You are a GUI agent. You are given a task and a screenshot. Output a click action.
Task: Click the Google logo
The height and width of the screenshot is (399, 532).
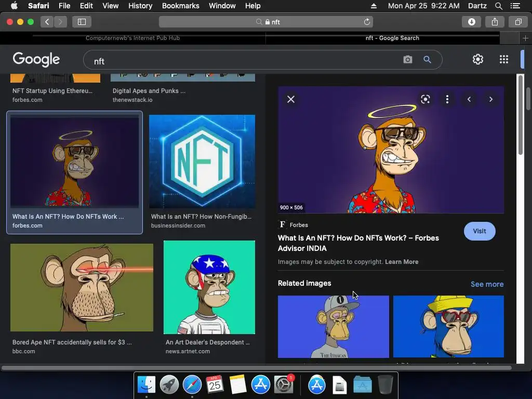(36, 60)
